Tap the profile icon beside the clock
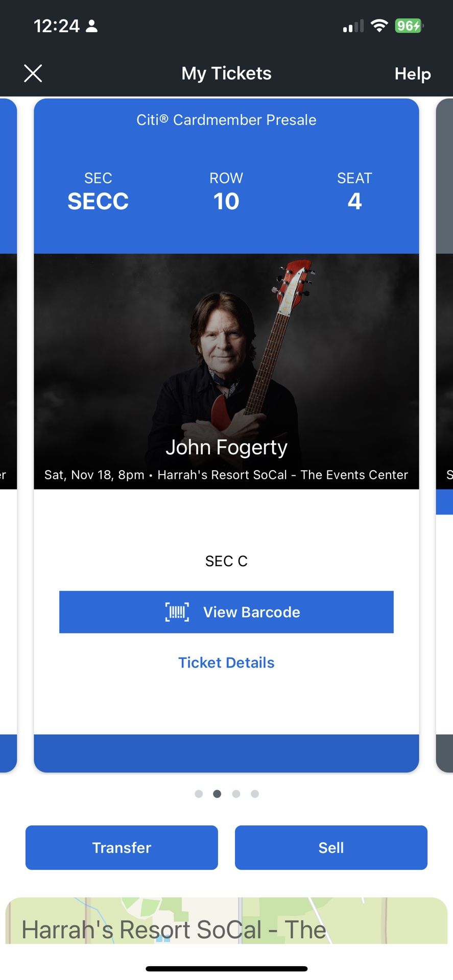This screenshot has width=453, height=980. (x=92, y=26)
